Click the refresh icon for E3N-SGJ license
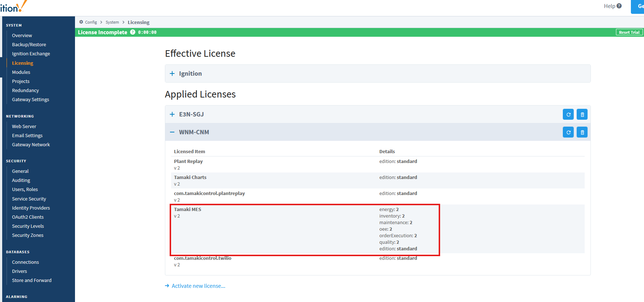This screenshot has width=644, height=302. (x=568, y=114)
